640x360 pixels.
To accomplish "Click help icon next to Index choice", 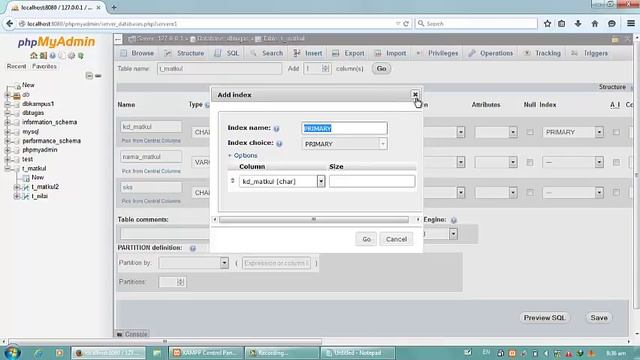I will click(279, 144).
